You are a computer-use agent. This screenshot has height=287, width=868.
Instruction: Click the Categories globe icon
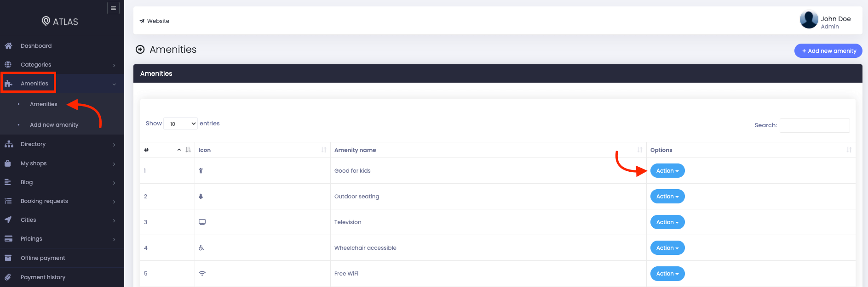point(8,64)
